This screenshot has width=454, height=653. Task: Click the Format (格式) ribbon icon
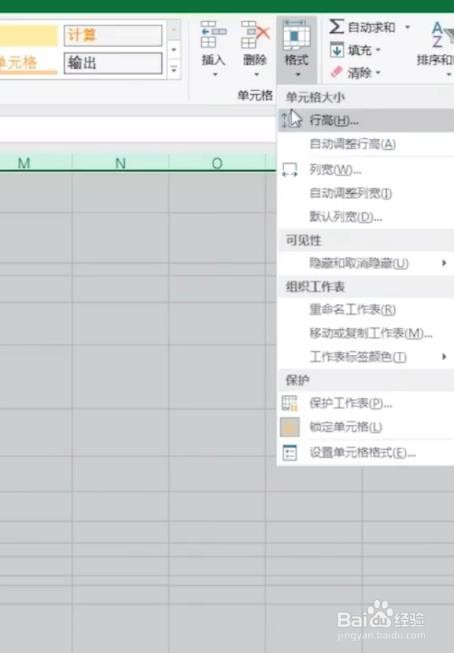(x=296, y=35)
